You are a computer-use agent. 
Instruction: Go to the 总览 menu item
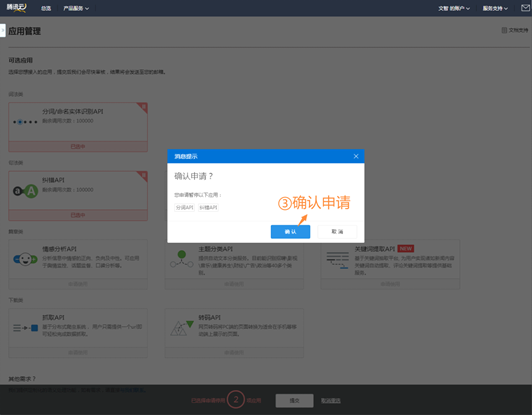[46, 8]
